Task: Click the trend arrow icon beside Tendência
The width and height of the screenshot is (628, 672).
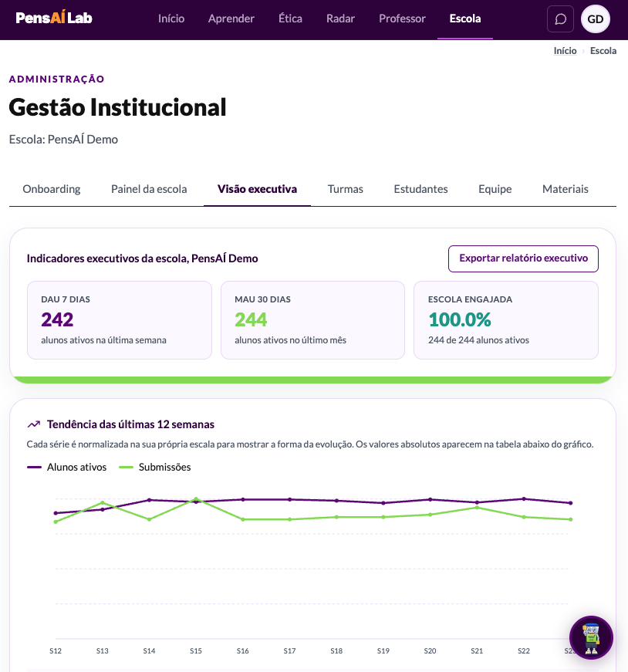Action: [34, 424]
